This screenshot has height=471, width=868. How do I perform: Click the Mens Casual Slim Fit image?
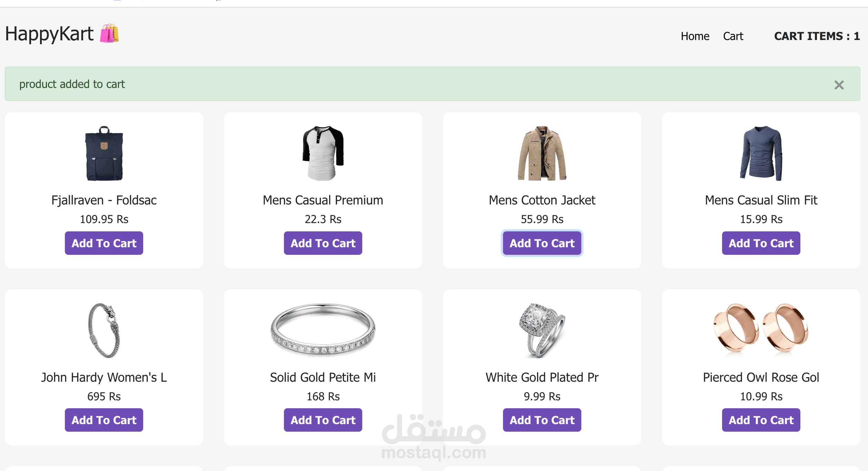point(761,153)
